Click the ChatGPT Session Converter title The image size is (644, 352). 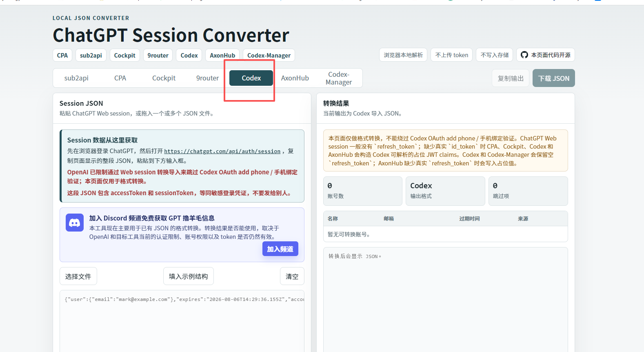tap(171, 35)
